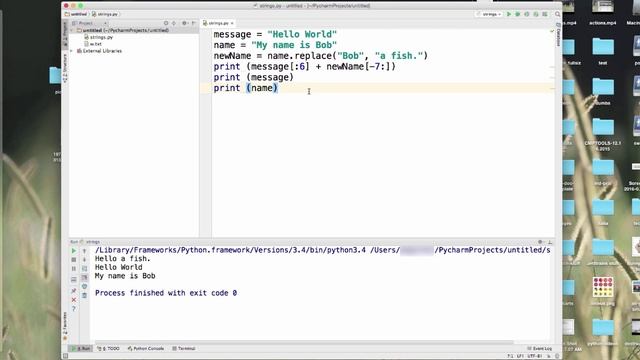Open the Terminal tab
The height and width of the screenshot is (360, 640).
(x=184, y=349)
